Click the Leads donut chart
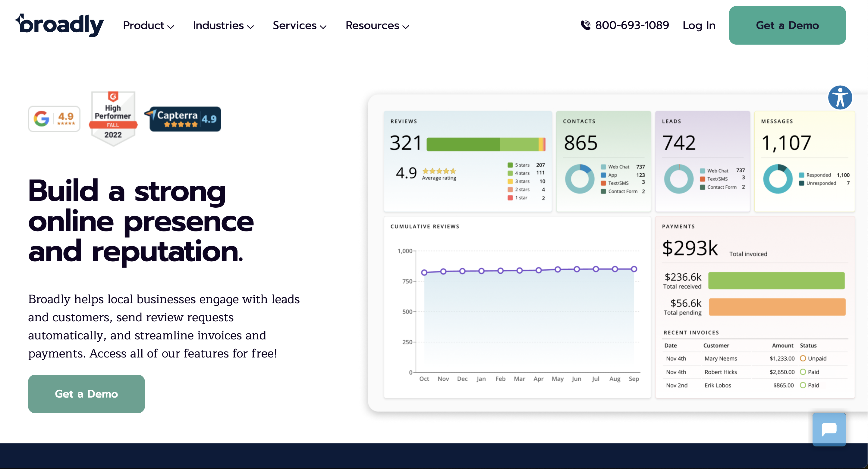This screenshot has height=469, width=868. pyautogui.click(x=679, y=179)
